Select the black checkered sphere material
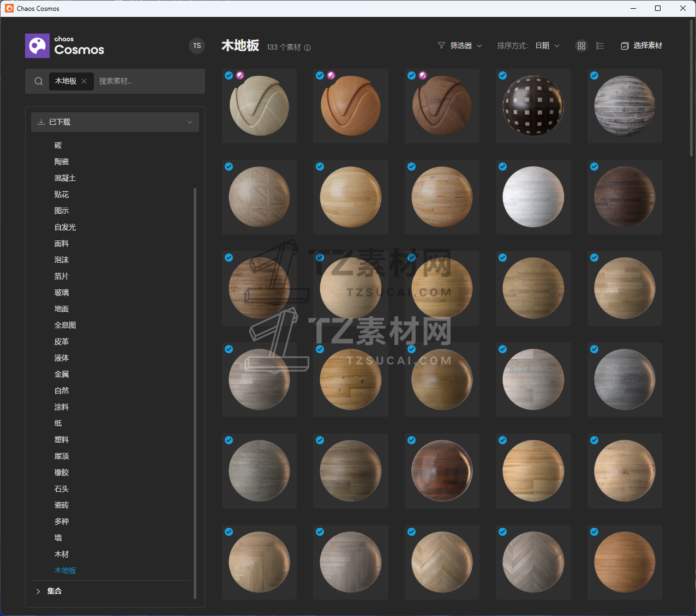696x616 pixels. tap(533, 106)
